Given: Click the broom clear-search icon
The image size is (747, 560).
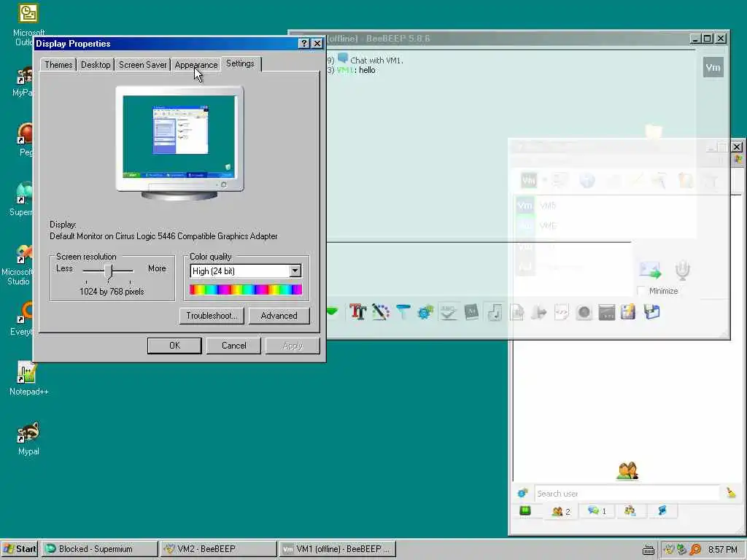Looking at the screenshot, I should click(731, 493).
